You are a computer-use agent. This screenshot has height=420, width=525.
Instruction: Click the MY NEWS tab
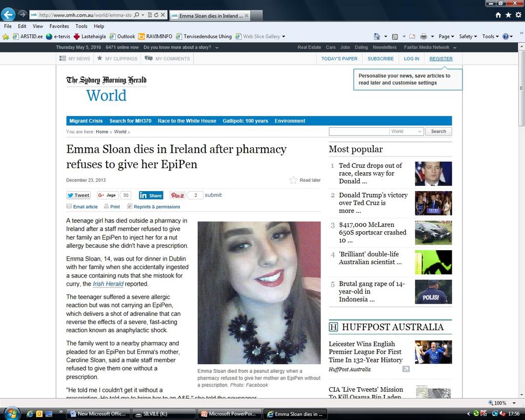pos(75,58)
